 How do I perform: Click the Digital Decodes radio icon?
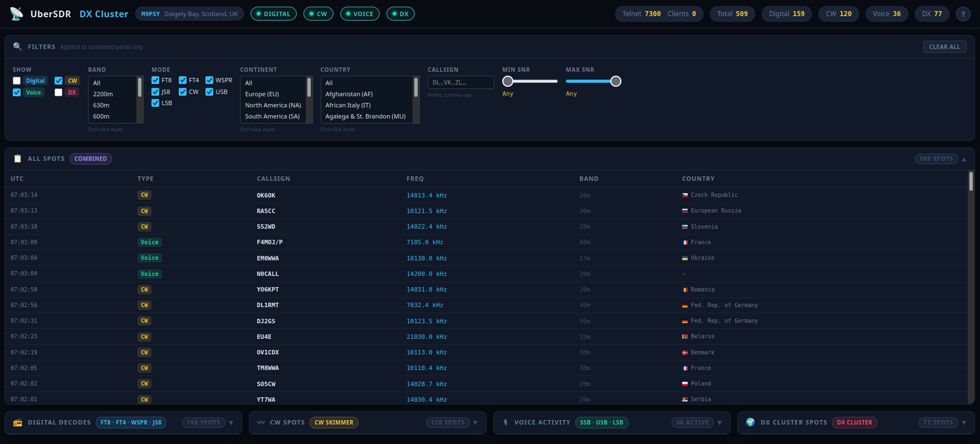17,422
